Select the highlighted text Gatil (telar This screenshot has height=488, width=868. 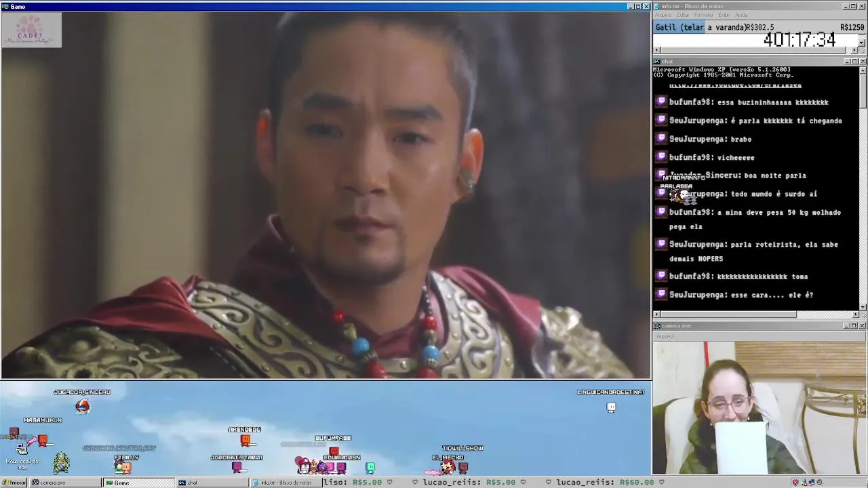click(680, 27)
